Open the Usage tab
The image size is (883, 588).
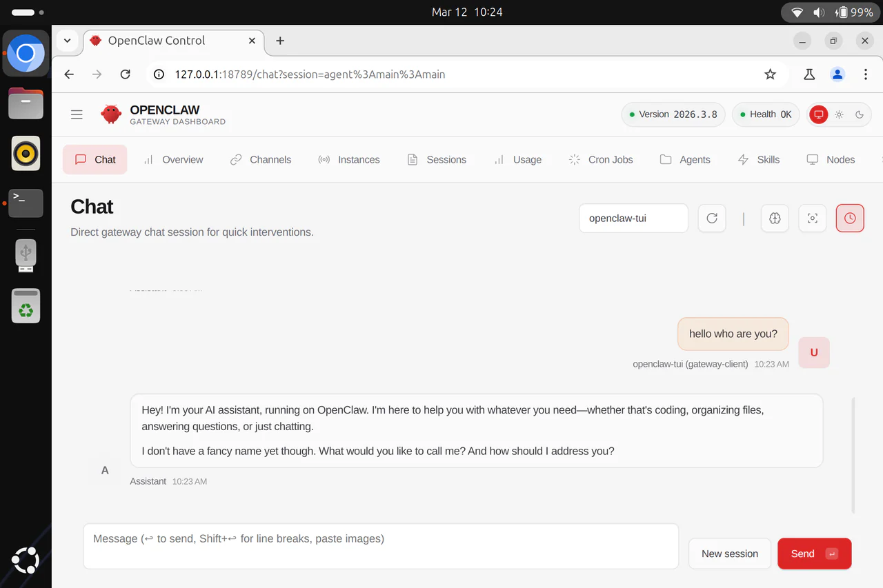[518, 159]
